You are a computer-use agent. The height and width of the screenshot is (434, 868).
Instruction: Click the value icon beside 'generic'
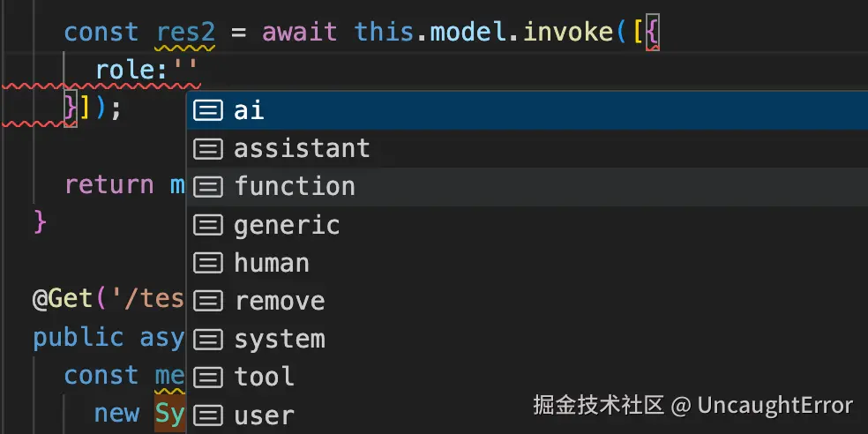208,225
